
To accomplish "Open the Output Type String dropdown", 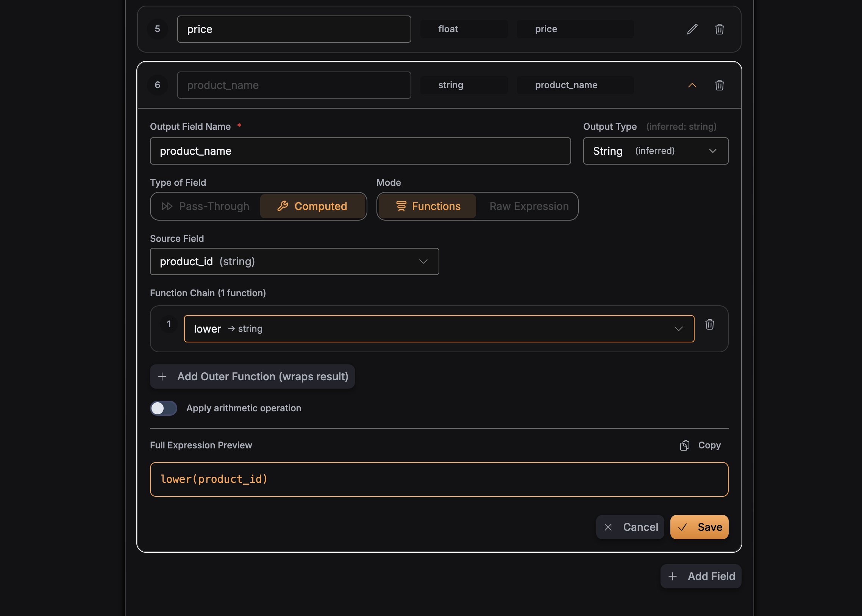I will tap(656, 151).
